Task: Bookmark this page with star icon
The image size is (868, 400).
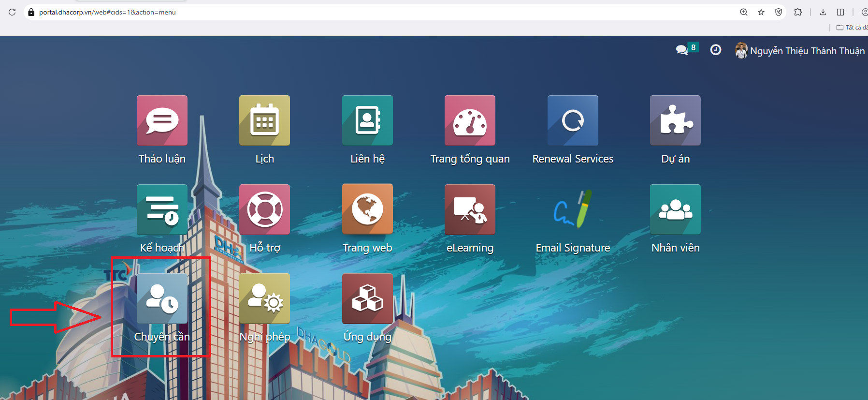Action: click(x=761, y=12)
